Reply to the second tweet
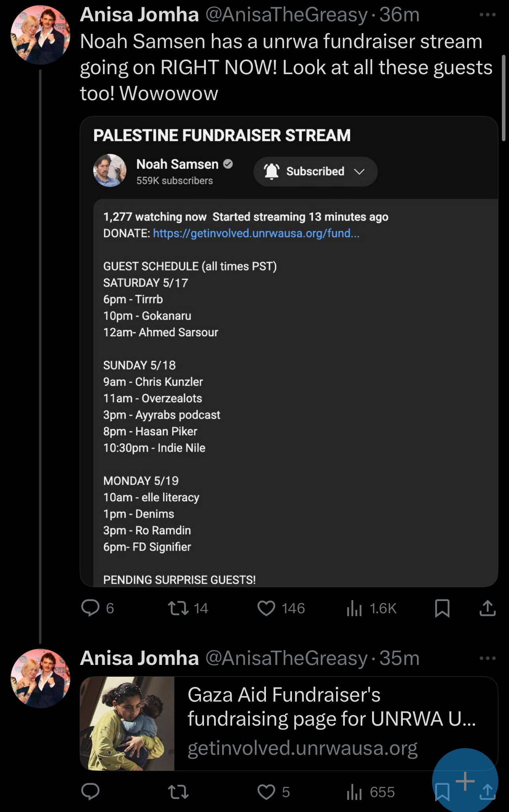The image size is (509, 812). tap(90, 791)
